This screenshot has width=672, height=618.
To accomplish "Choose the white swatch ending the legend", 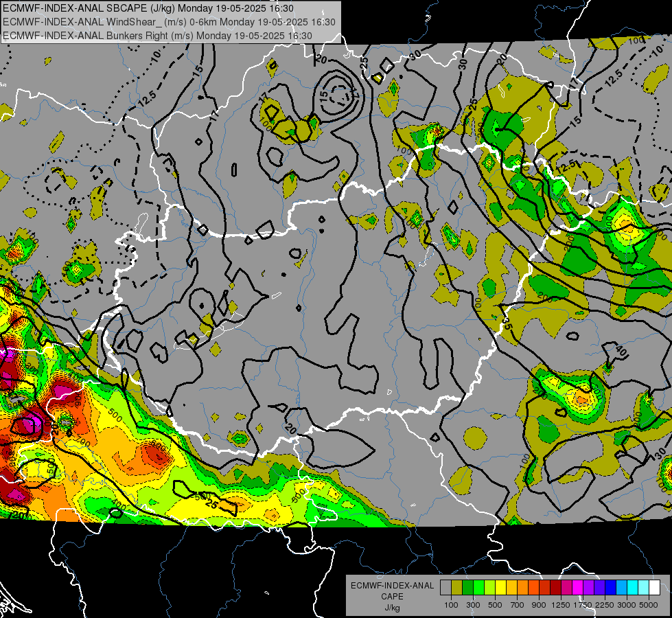I will point(655,587).
